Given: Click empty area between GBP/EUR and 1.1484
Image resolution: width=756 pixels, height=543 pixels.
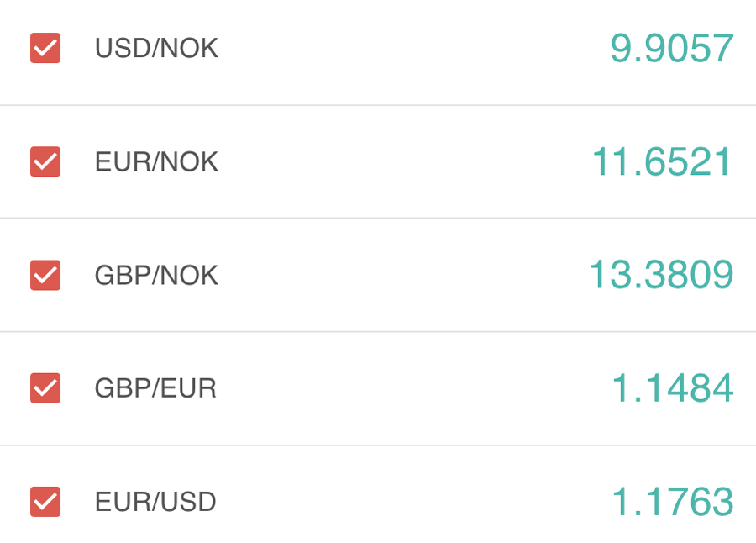Looking at the screenshot, I should [412, 388].
